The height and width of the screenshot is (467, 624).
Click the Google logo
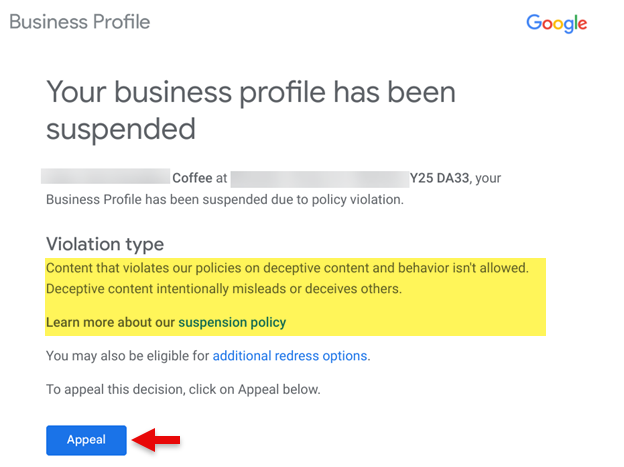(556, 23)
